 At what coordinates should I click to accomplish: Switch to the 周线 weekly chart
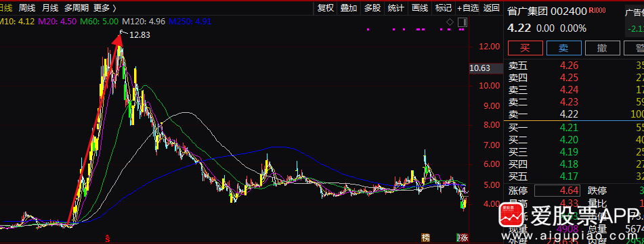28,7
